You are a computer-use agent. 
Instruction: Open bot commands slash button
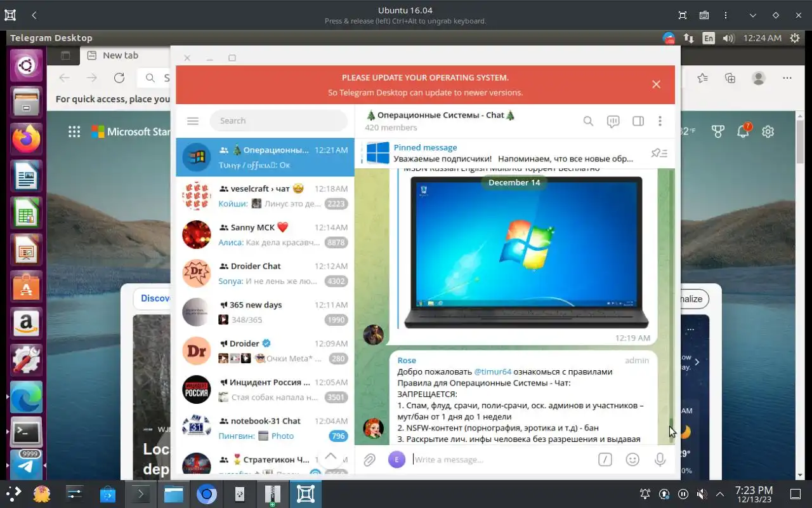[x=605, y=459]
